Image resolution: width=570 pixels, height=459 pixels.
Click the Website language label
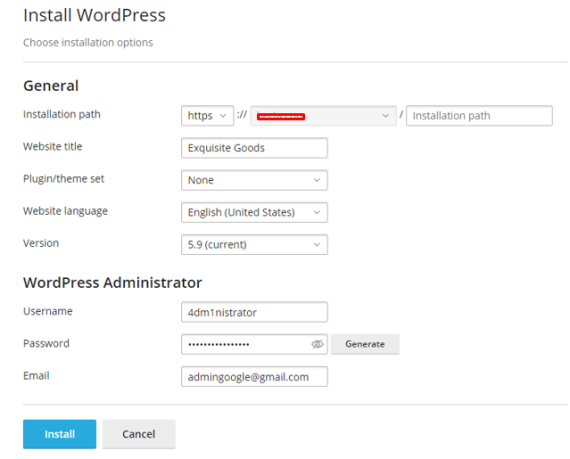pyautogui.click(x=65, y=211)
